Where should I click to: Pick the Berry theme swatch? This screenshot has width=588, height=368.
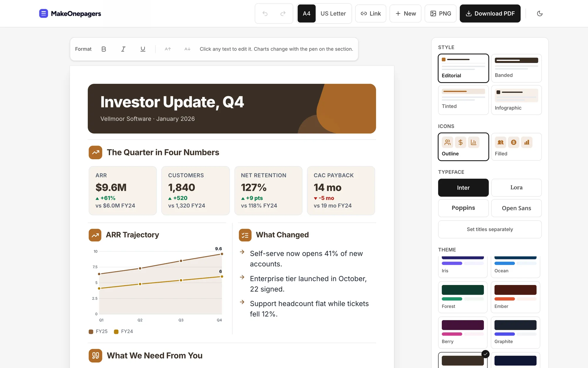click(463, 332)
